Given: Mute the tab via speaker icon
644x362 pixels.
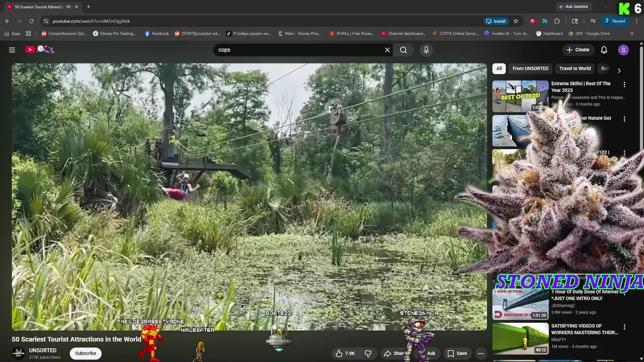Looking at the screenshot, I should [68, 7].
